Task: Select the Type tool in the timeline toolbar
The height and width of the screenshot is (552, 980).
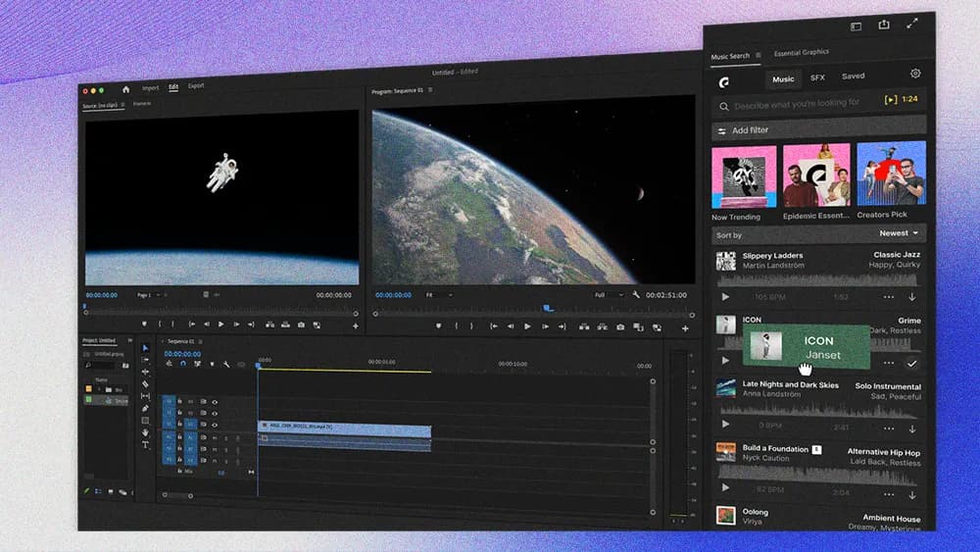Action: click(146, 445)
